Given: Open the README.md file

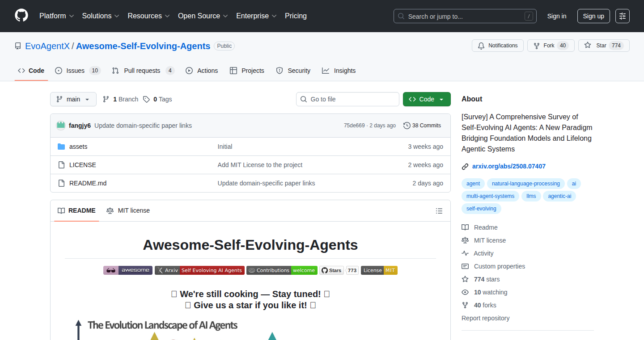Looking at the screenshot, I should click(88, 183).
